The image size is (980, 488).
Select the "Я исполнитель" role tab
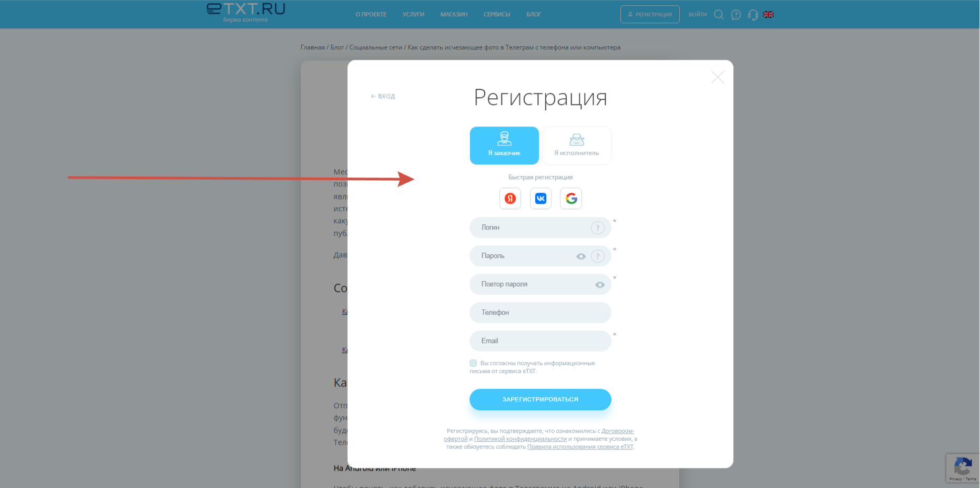[576, 146]
